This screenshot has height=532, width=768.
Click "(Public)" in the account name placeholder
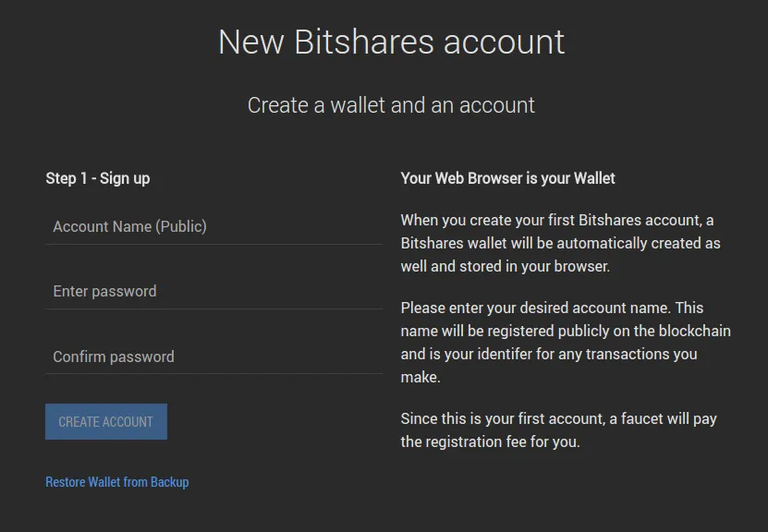[181, 226]
